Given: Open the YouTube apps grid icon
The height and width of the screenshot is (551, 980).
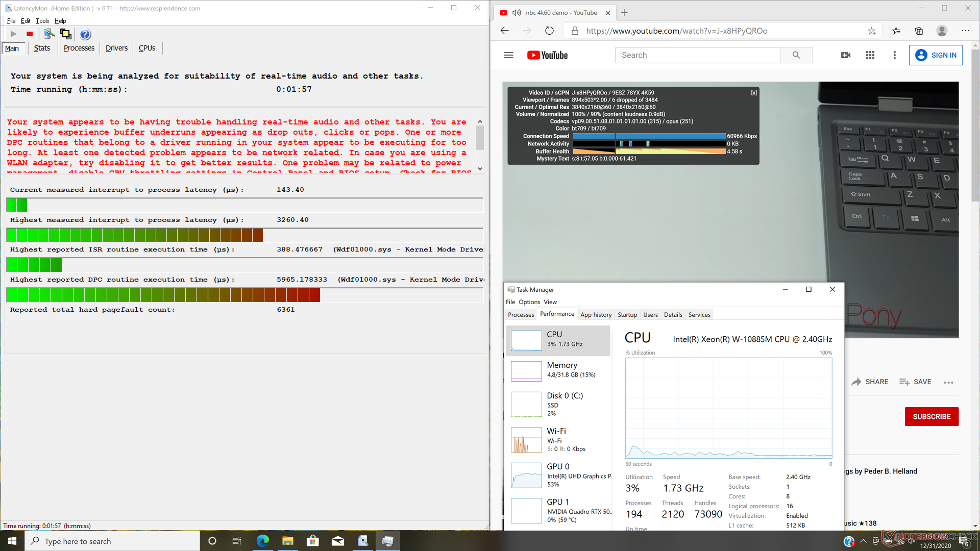Looking at the screenshot, I should (870, 55).
